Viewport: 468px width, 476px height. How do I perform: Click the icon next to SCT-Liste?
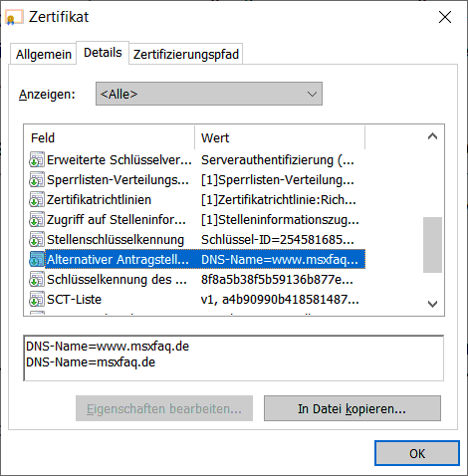pyautogui.click(x=37, y=299)
